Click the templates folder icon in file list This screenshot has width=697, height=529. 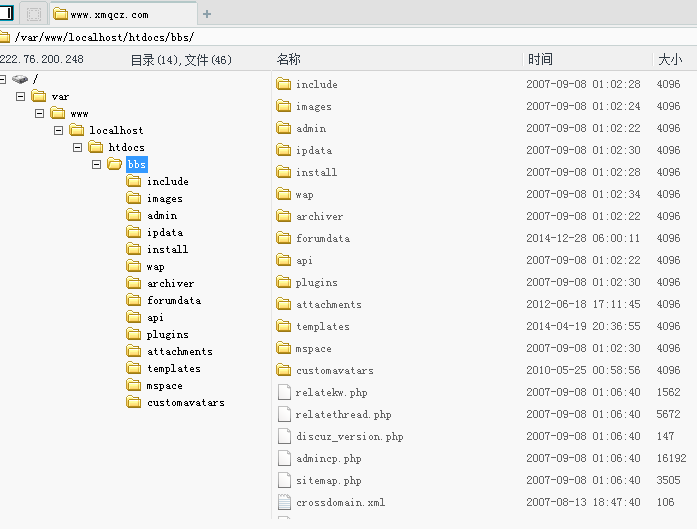(284, 326)
